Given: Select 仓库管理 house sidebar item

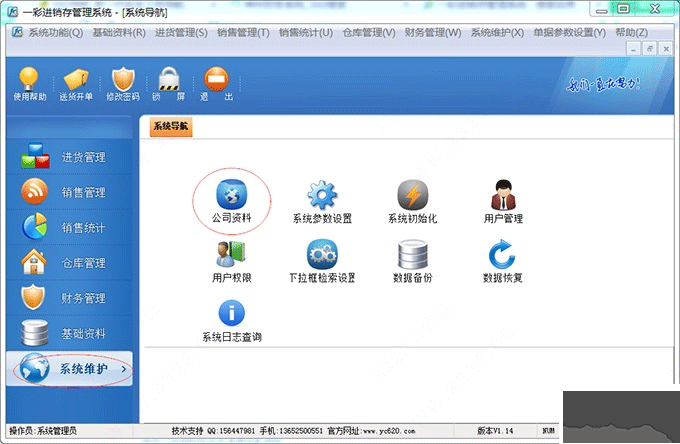Looking at the screenshot, I should [x=69, y=263].
